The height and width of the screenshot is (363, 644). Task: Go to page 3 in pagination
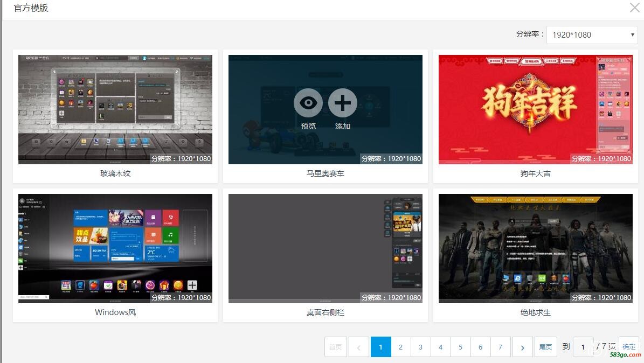pos(420,347)
